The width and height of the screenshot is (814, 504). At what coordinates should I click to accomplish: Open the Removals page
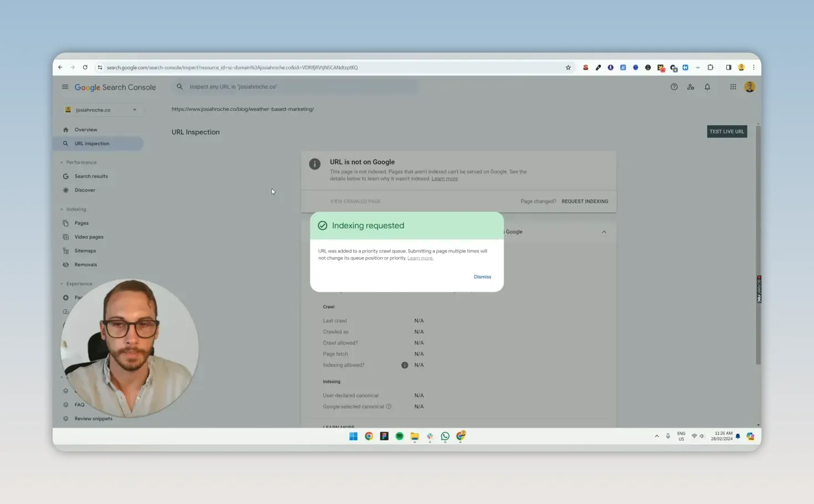pyautogui.click(x=85, y=265)
